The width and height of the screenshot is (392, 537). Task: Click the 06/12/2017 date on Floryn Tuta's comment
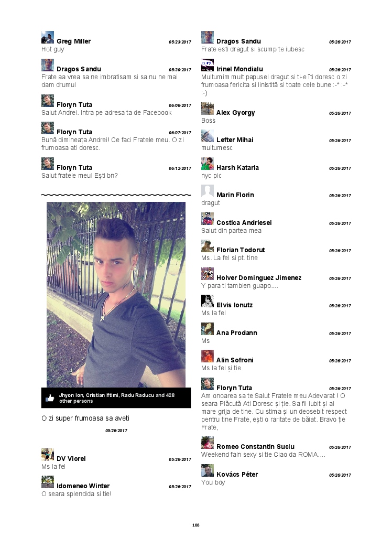tap(180, 168)
